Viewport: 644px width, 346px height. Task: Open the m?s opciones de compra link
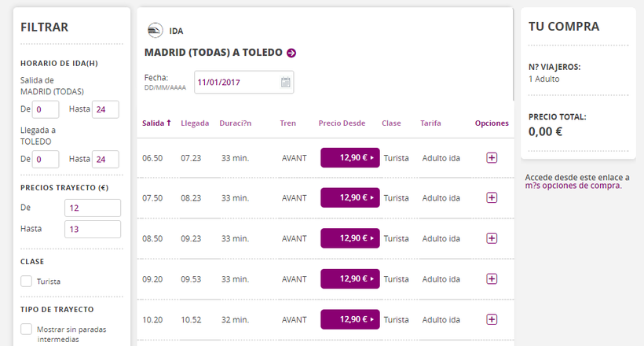[x=573, y=186]
